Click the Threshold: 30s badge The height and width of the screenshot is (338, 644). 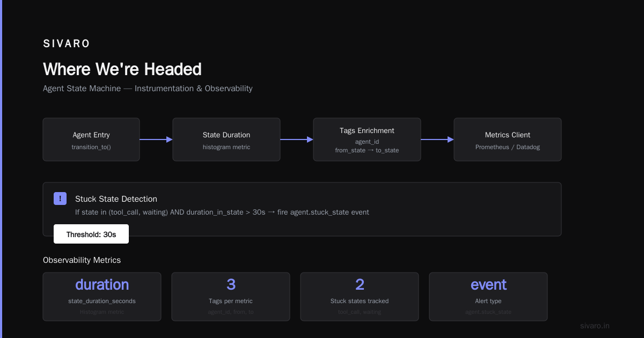91,234
